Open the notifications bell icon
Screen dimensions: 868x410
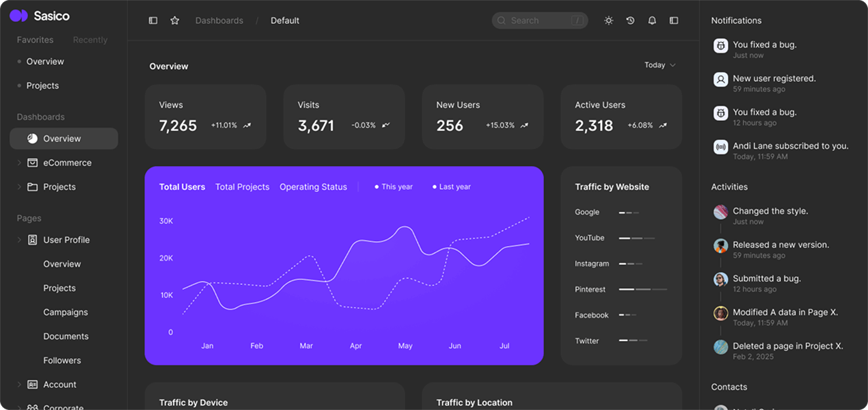point(652,20)
